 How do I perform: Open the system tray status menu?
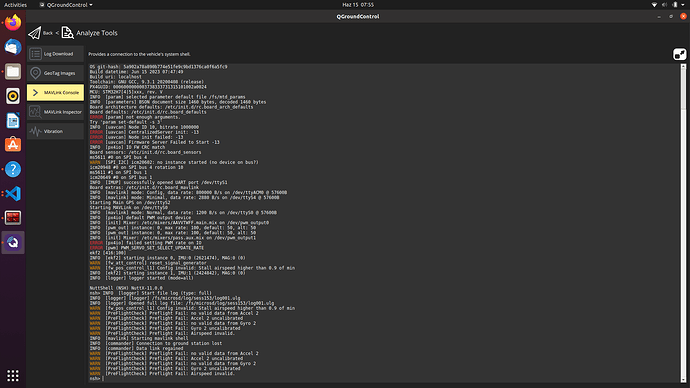668,5
